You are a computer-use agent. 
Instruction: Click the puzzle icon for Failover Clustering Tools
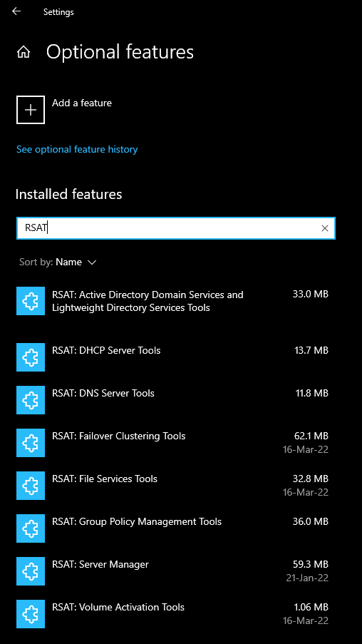(31, 443)
